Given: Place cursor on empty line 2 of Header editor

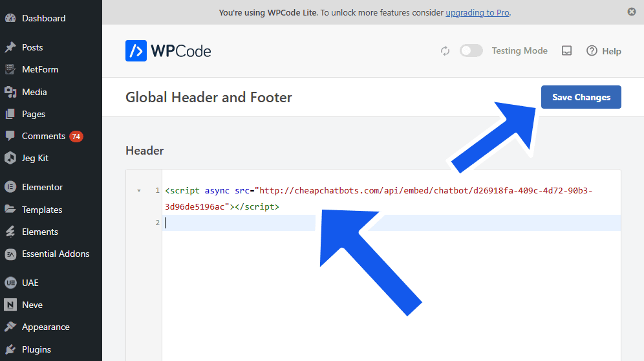Looking at the screenshot, I should click(391, 223).
